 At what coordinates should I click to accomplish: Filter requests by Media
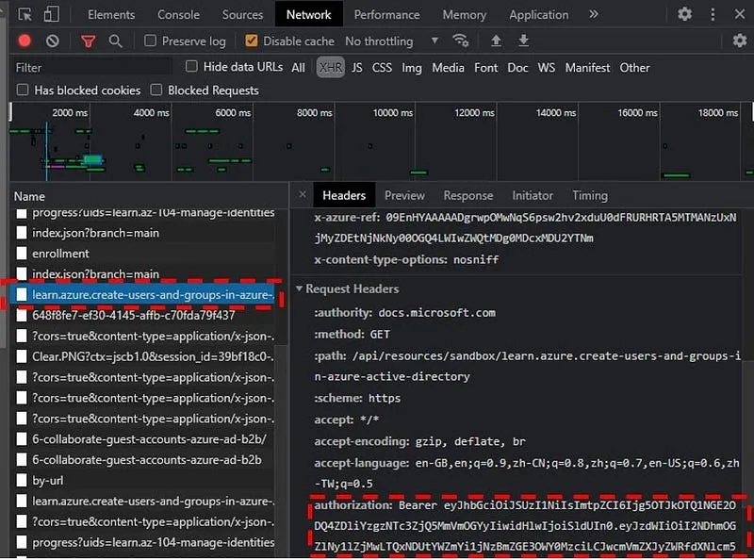tap(448, 68)
